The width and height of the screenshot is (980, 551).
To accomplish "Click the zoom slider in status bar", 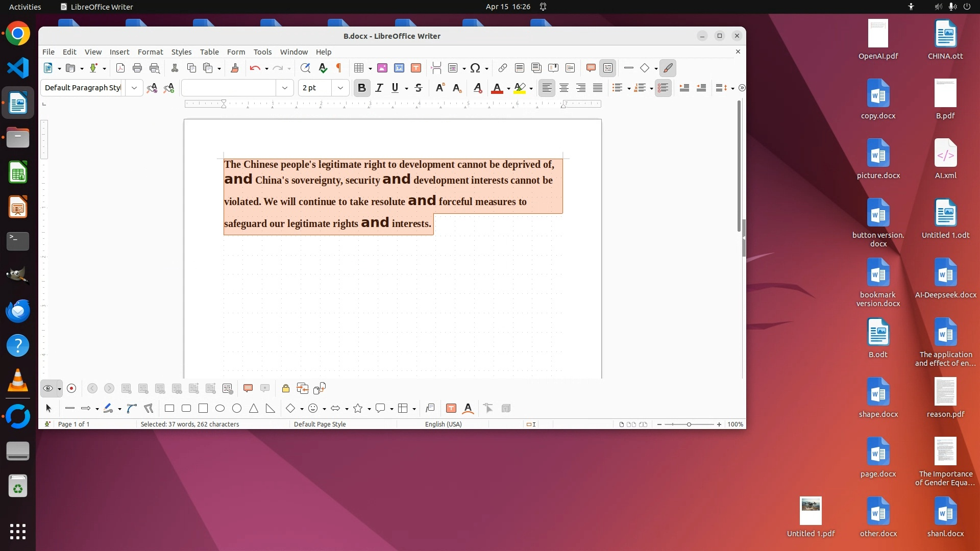I will click(x=689, y=424).
